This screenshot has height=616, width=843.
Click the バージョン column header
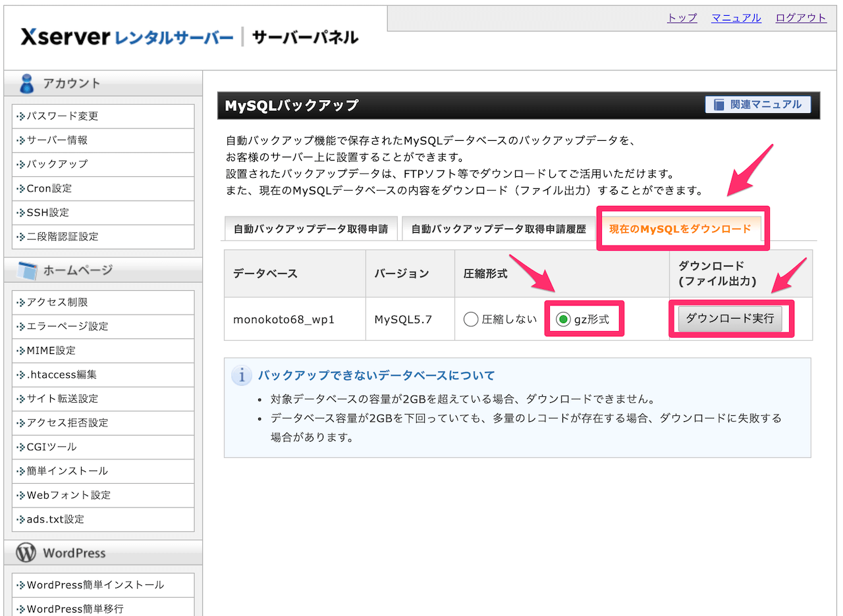(x=410, y=274)
